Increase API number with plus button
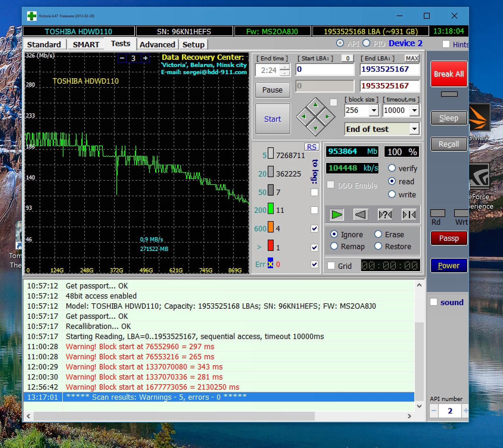 click(x=465, y=411)
